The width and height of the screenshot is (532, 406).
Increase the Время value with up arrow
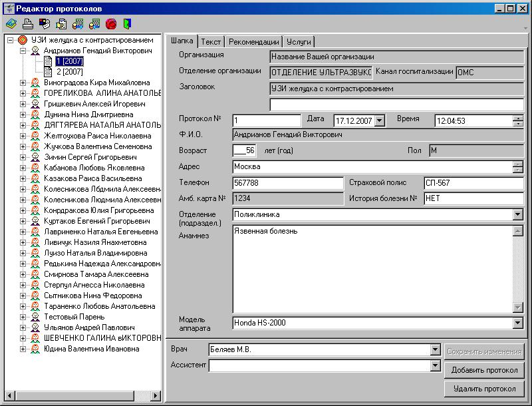click(518, 118)
